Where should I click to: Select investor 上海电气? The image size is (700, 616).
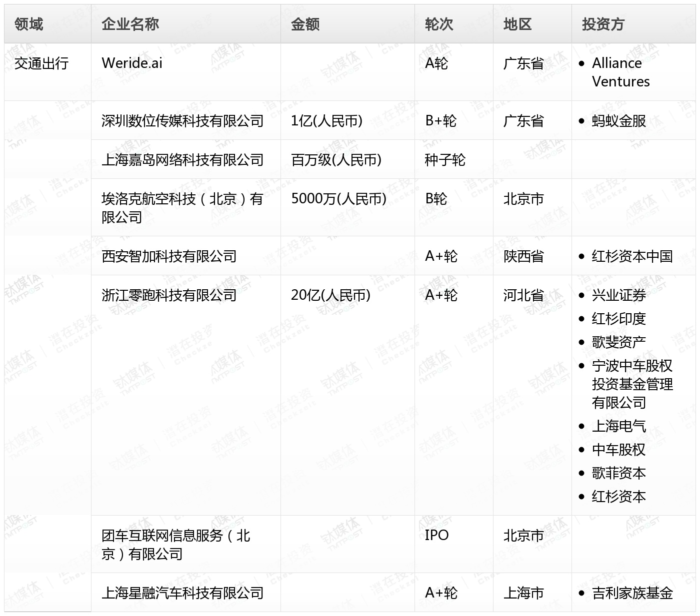coord(619,426)
